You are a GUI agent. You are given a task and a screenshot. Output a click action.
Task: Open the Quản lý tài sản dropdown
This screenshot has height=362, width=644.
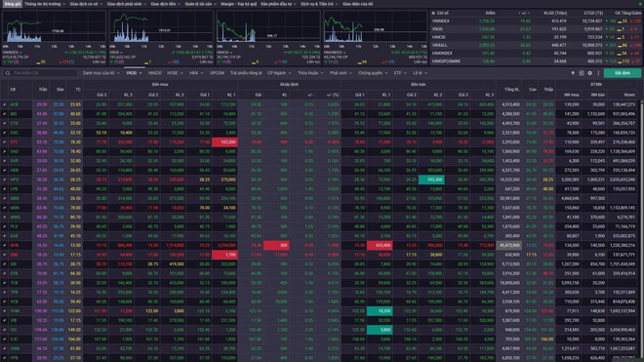pyautogui.click(x=200, y=4)
